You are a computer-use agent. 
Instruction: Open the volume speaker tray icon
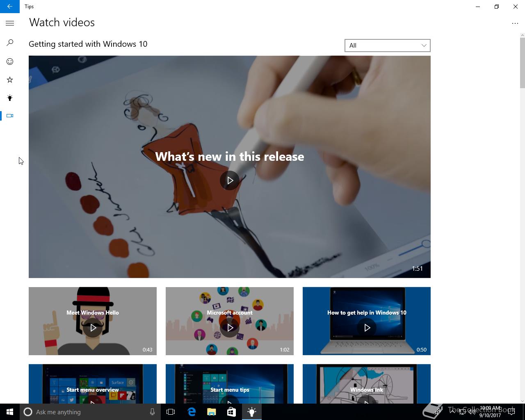click(x=472, y=412)
